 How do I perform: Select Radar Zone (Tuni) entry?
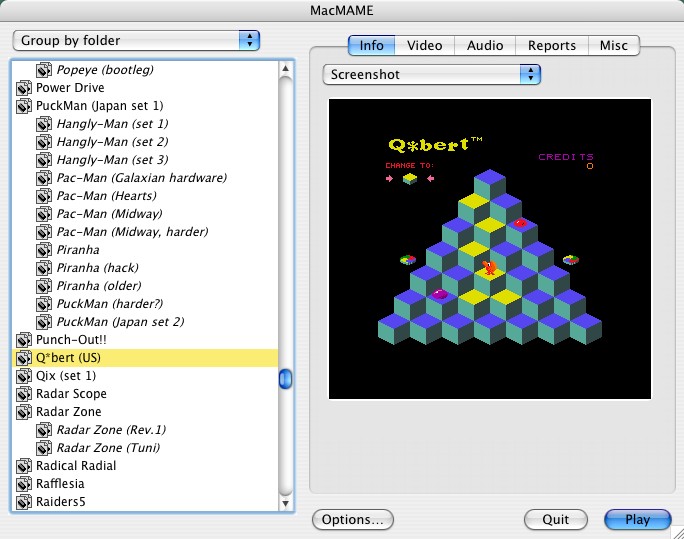(x=145, y=447)
